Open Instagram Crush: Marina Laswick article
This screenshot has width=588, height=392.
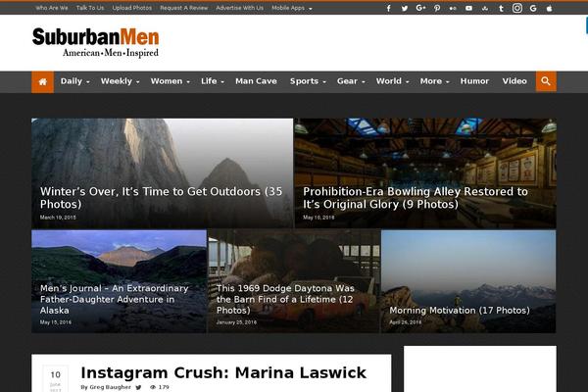[x=223, y=372]
